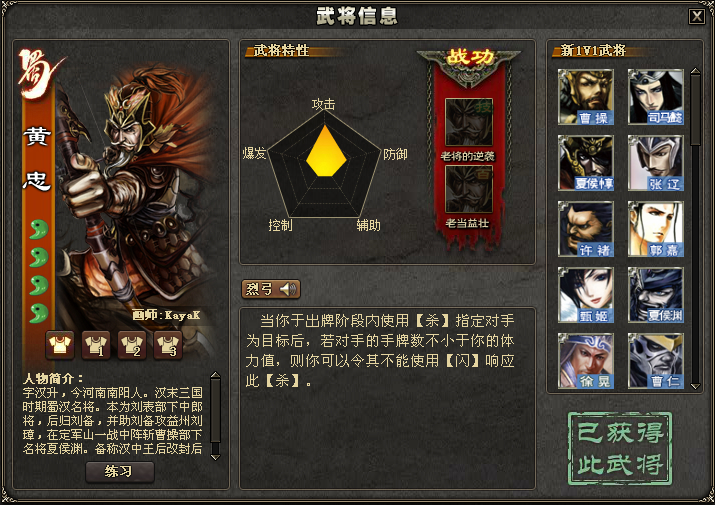Close the 武将信息 window

697,16
